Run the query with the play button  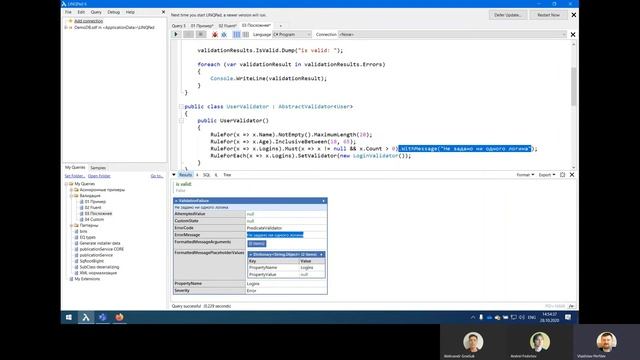(x=176, y=34)
